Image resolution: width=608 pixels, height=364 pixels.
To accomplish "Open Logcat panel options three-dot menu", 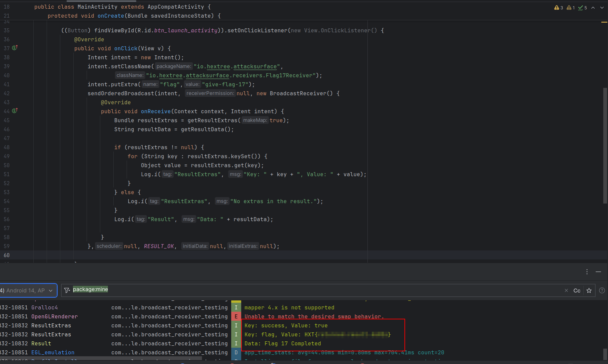I will [x=587, y=272].
